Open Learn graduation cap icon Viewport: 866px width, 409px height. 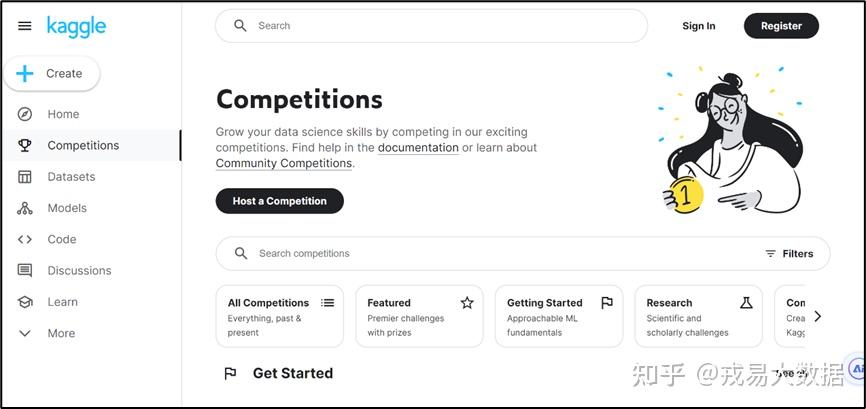tap(25, 302)
